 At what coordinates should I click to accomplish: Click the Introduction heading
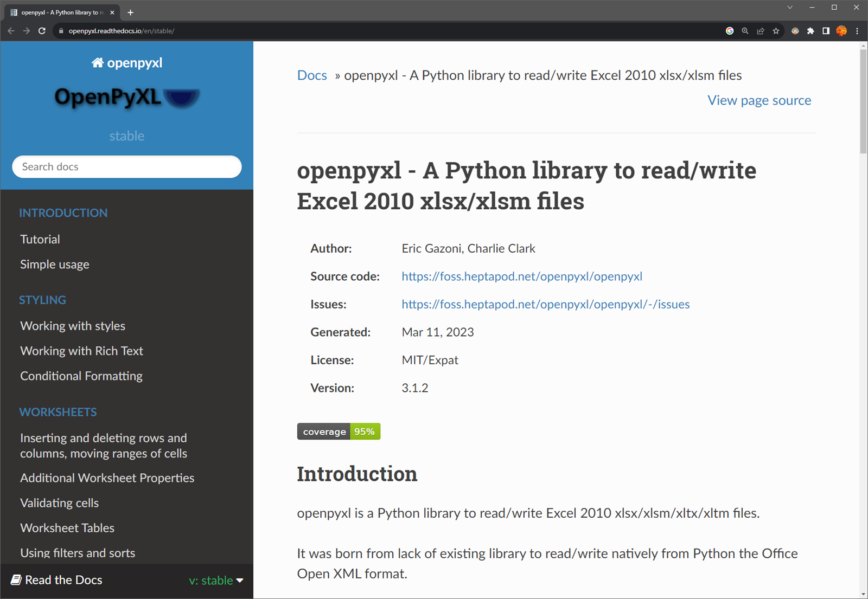tap(357, 474)
